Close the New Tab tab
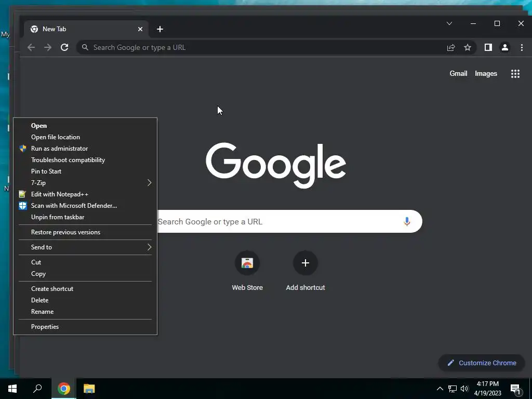Screen dimensions: 532x399 pyautogui.click(x=140, y=29)
